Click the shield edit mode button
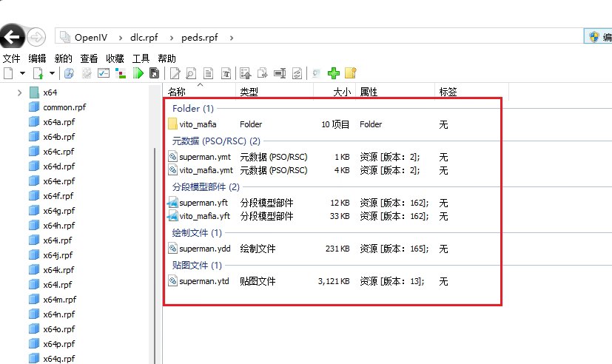This screenshot has height=364, width=612. [x=594, y=36]
